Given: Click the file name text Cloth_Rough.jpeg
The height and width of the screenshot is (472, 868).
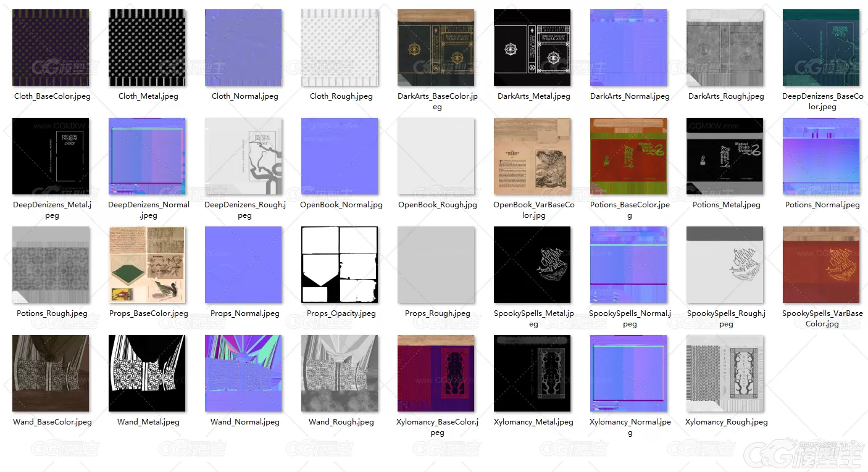Looking at the screenshot, I should coord(341,96).
